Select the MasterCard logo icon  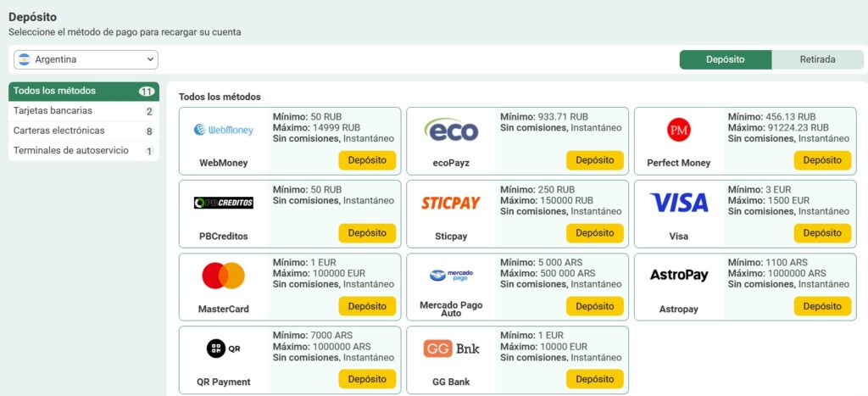224,276
